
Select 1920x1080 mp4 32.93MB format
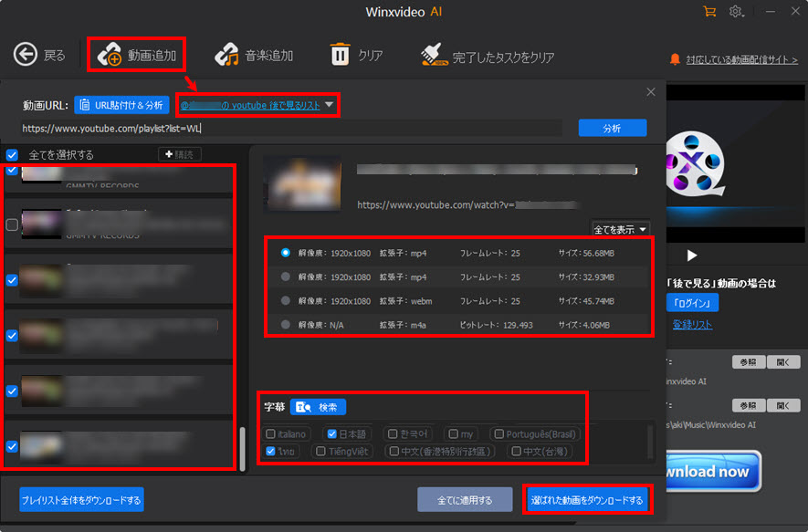tap(285, 276)
